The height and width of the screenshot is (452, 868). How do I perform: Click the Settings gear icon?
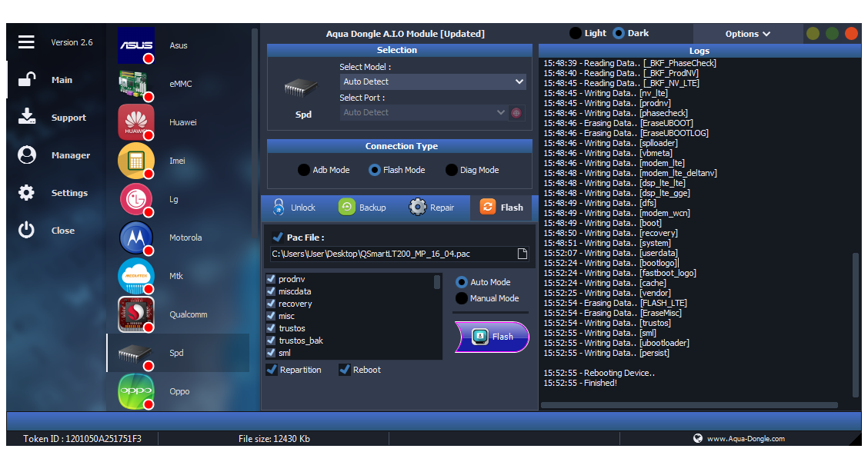click(x=26, y=192)
